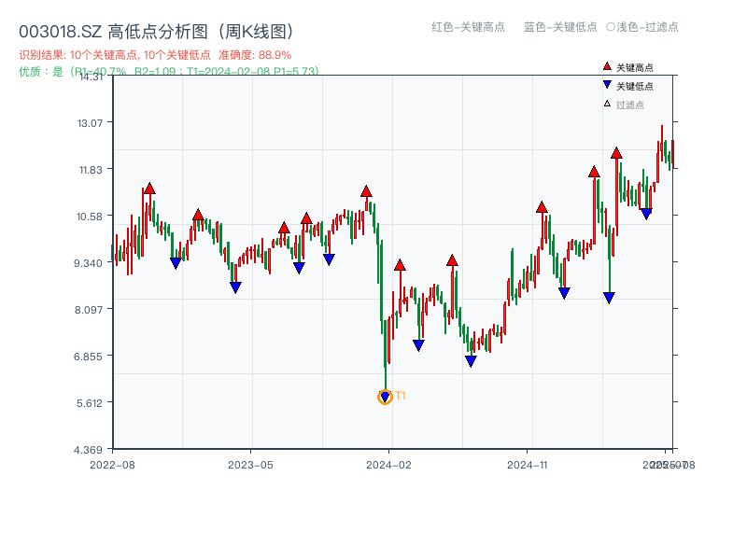747x560 pixels.
Task: Click the 浅色-过滤点 header legend text
Action: pyautogui.click(x=647, y=27)
